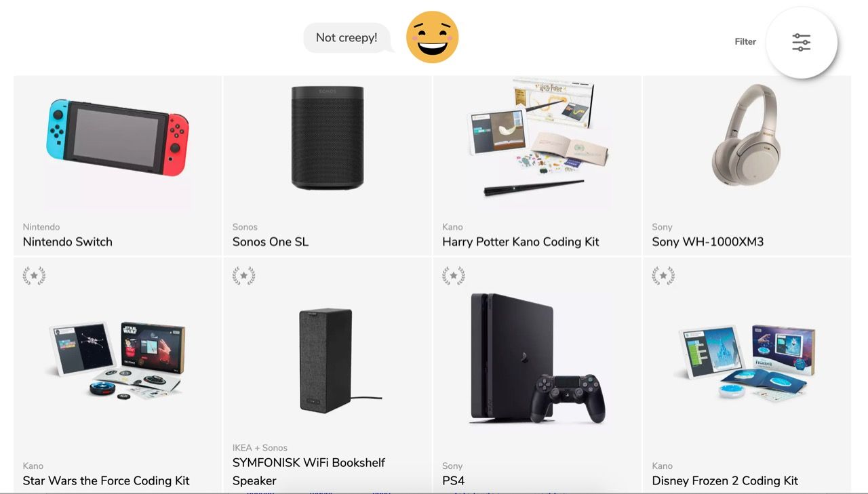Viewport: 868px width, 494px height.
Task: Open Sonos One SL speaker image
Action: (328, 137)
